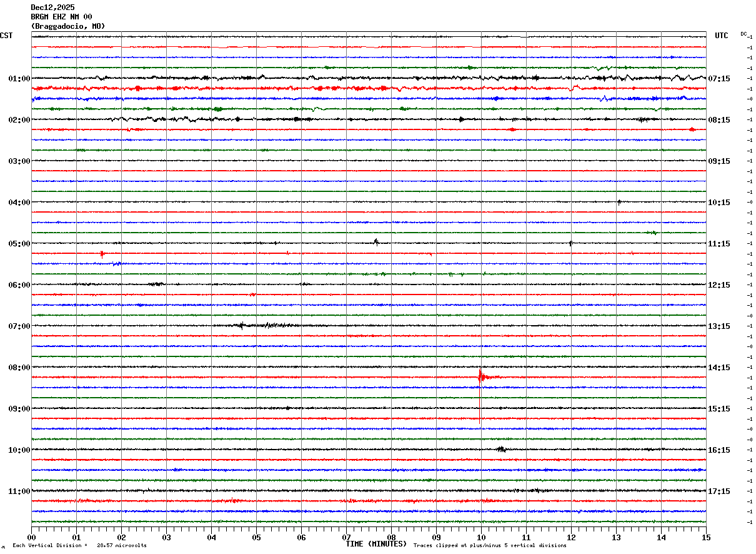Click the 12:15 UTC time label
This screenshot has height=554, width=756.
pos(719,285)
